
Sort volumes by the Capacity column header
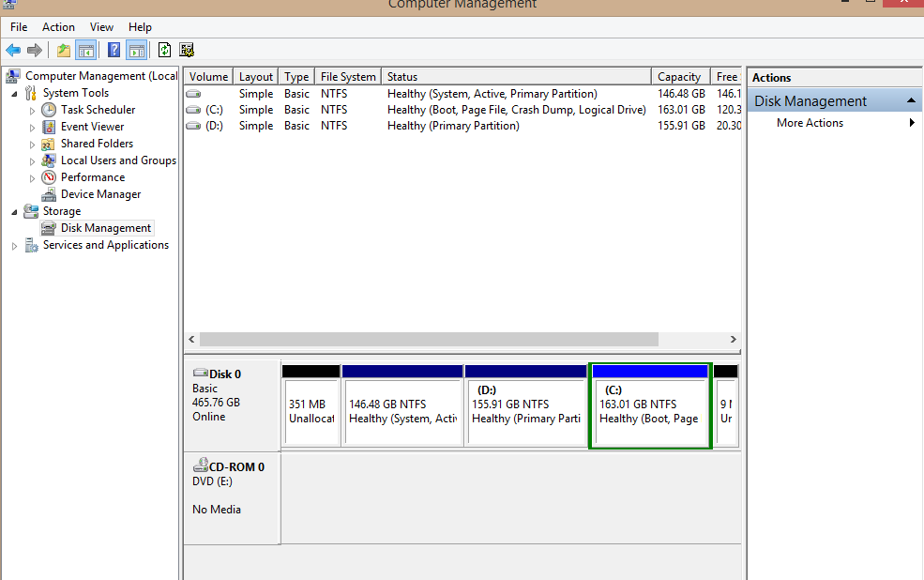click(x=679, y=77)
